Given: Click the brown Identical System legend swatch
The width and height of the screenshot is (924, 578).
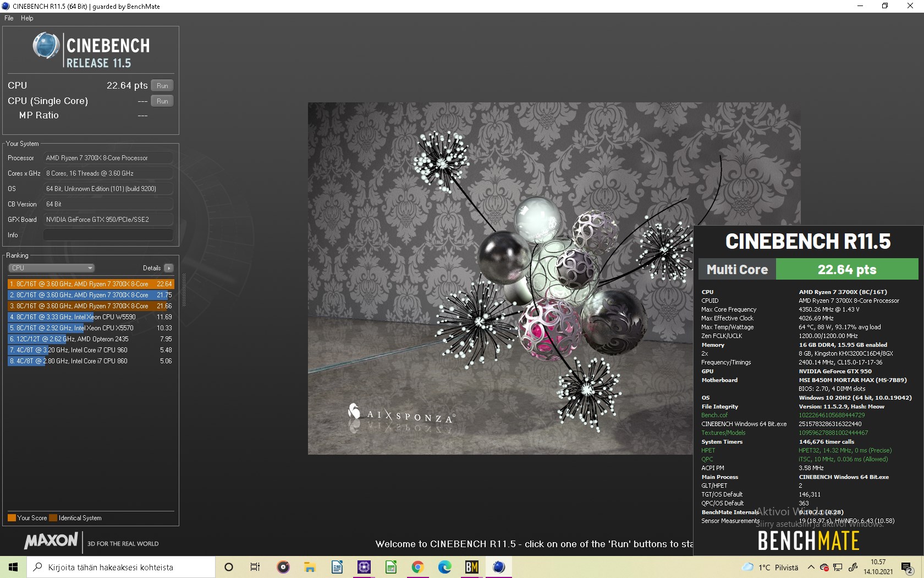Looking at the screenshot, I should tap(53, 518).
